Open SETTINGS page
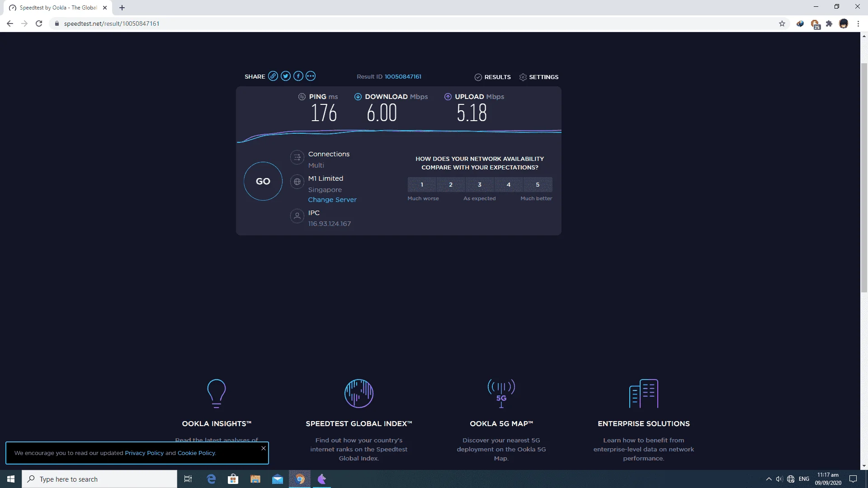The image size is (868, 488). point(538,77)
